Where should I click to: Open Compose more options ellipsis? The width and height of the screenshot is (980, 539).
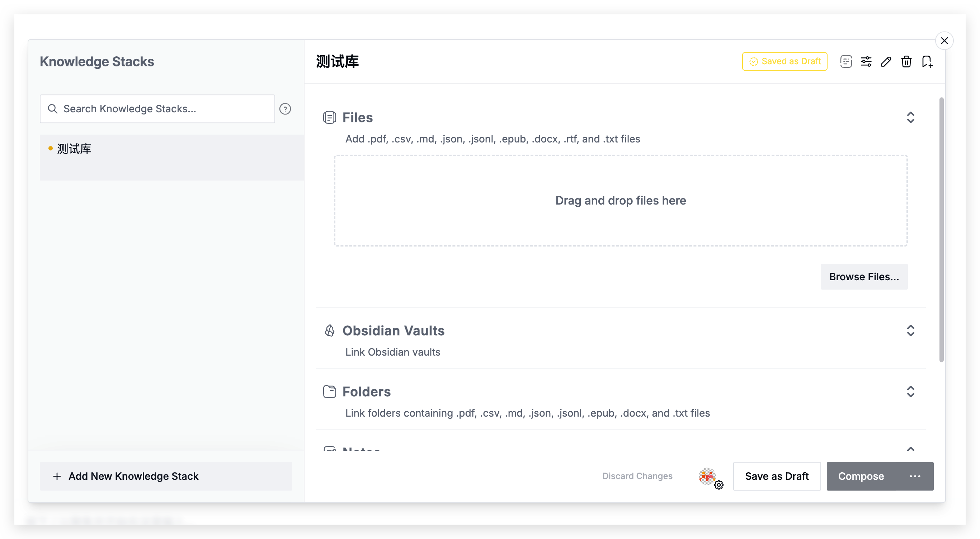[915, 476]
